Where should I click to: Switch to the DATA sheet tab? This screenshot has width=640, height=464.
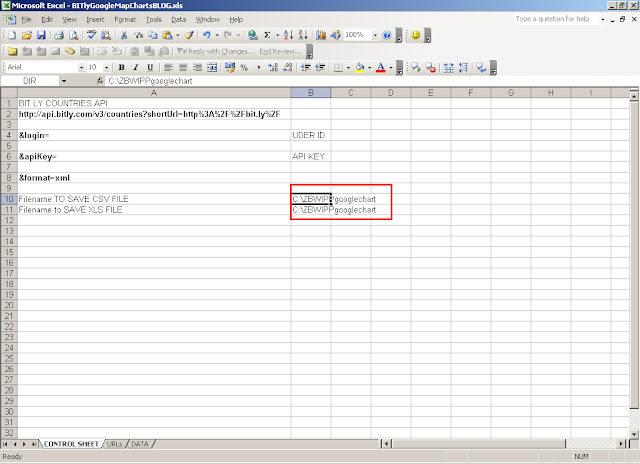[x=140, y=444]
